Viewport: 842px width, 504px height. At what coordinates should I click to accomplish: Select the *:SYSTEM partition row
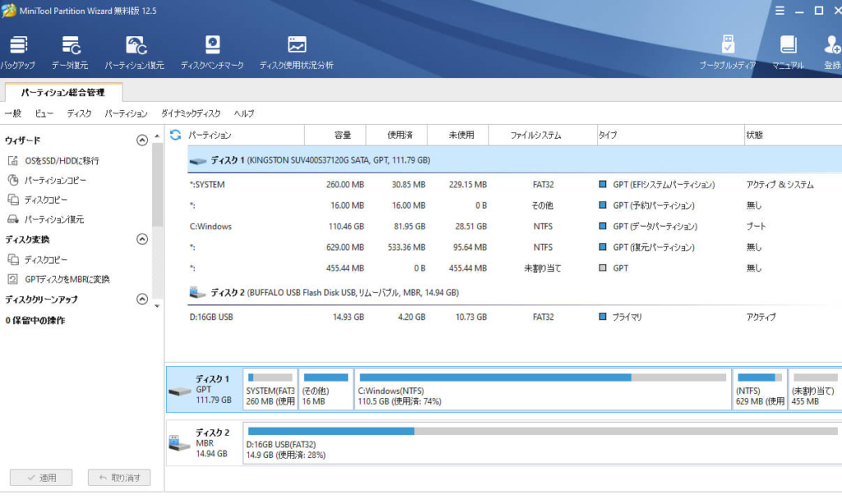515,185
